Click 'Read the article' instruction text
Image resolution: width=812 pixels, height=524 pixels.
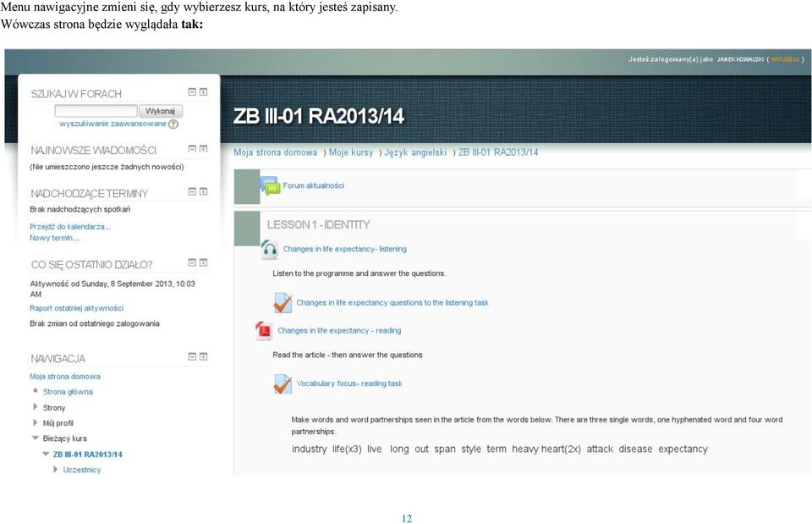[x=348, y=355]
